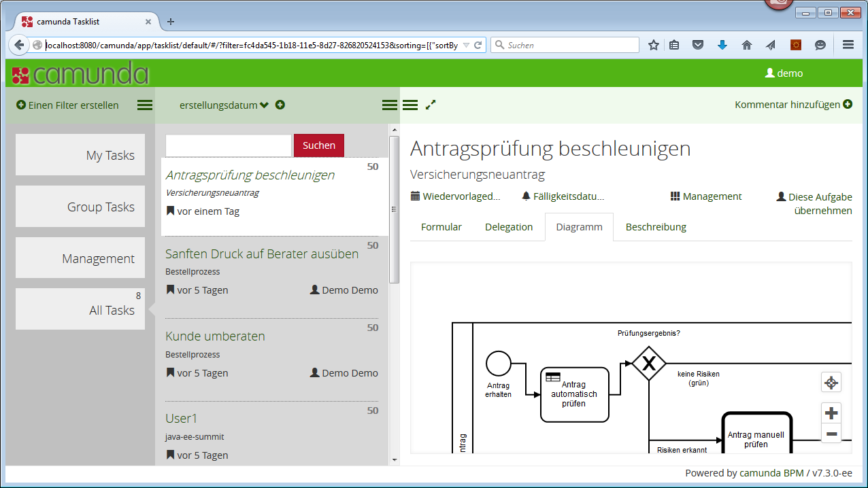Change erstellungsdatum sort direction arrow

pos(265,105)
